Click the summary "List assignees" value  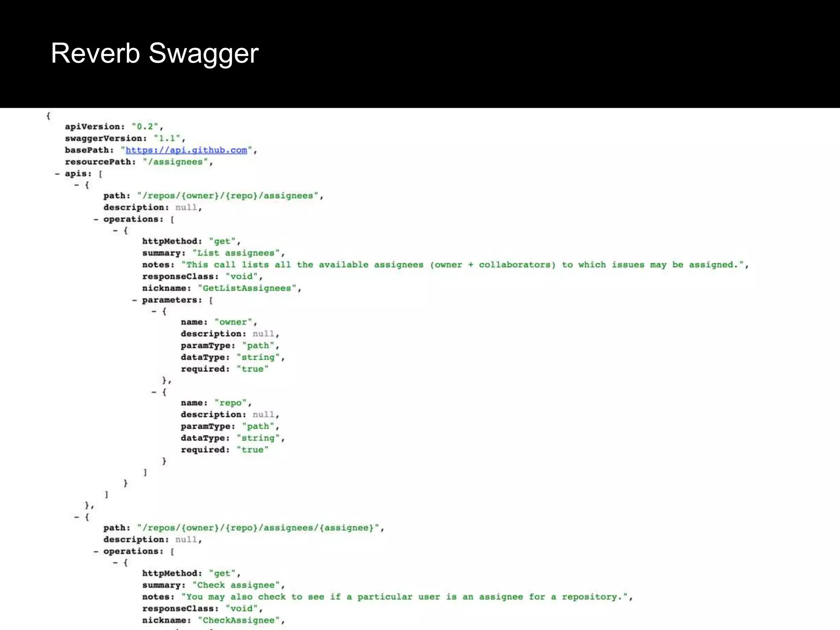[x=236, y=253]
